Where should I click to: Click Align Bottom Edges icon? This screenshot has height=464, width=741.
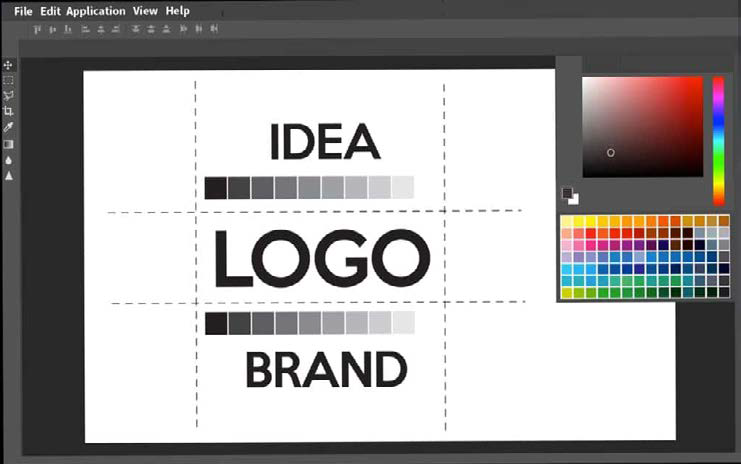(68, 29)
